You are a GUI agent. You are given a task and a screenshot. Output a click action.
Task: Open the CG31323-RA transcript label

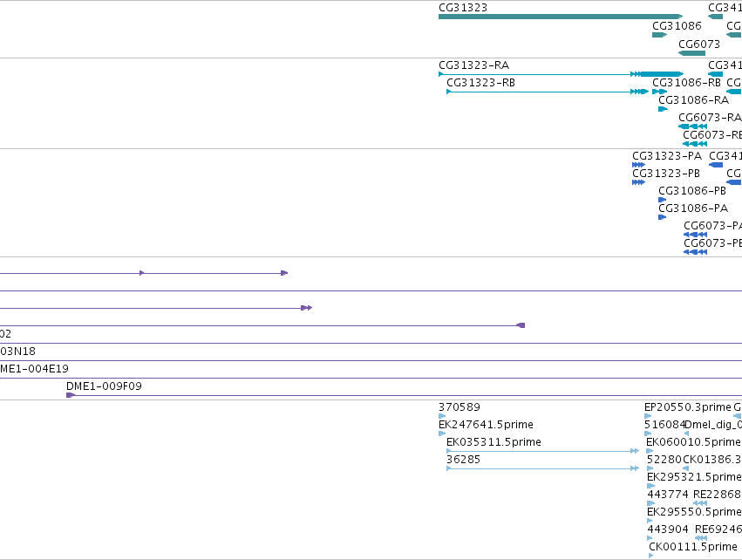[473, 65]
